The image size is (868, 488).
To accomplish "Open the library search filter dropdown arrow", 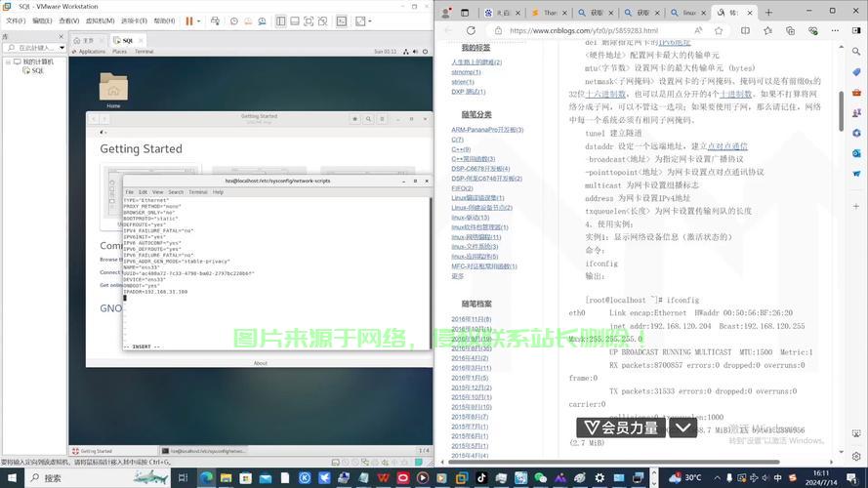I will (x=62, y=48).
